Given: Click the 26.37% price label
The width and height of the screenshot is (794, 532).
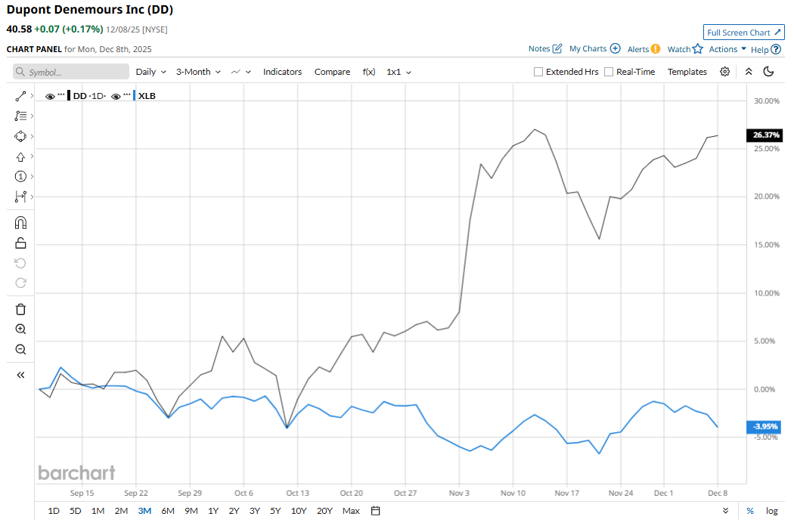Looking at the screenshot, I should tap(765, 135).
